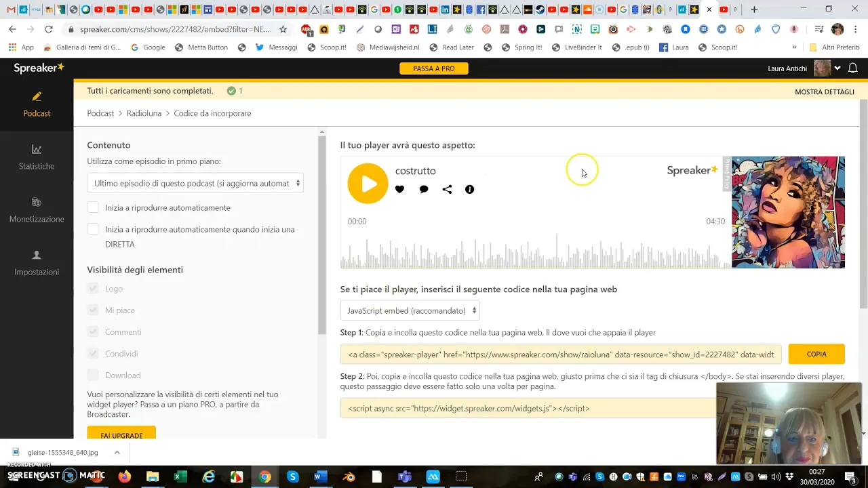Open gleise-1555348_640.jpg from downloads bar
The width and height of the screenshot is (868, 488).
[x=62, y=453]
